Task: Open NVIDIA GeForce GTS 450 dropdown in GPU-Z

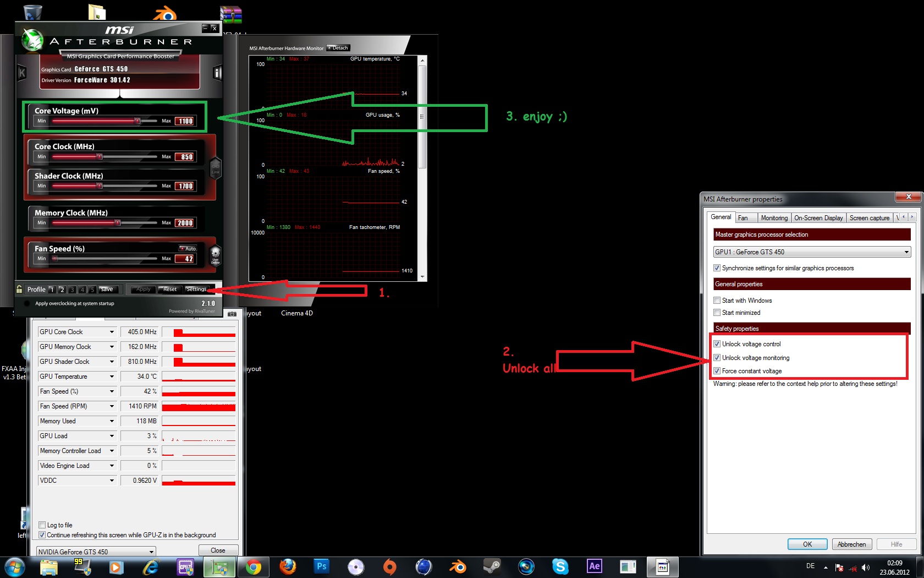Action: [x=96, y=552]
